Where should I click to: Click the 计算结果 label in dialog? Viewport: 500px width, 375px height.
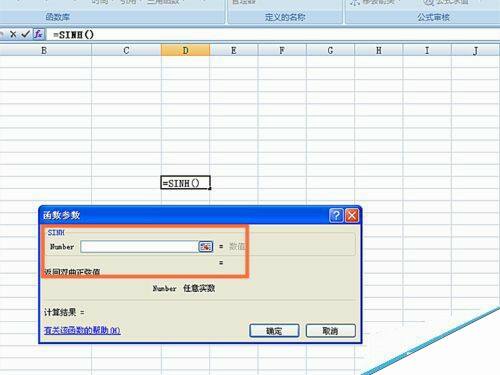click(x=60, y=312)
